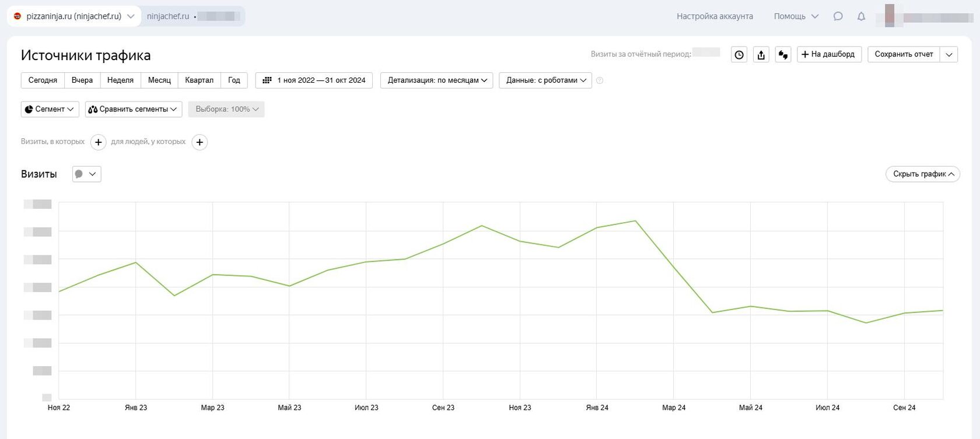Click the quote comparison icon button
Viewport: 980px width, 439px height.
point(783,55)
